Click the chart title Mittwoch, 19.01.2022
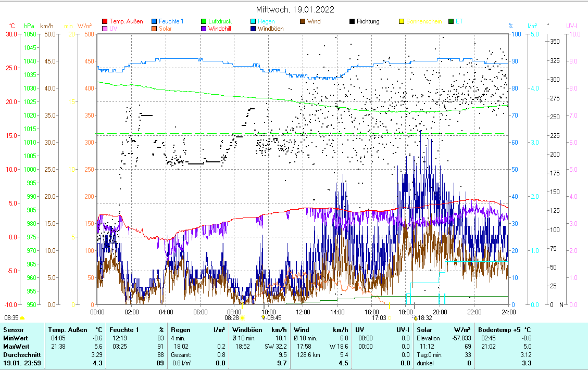 pos(295,9)
